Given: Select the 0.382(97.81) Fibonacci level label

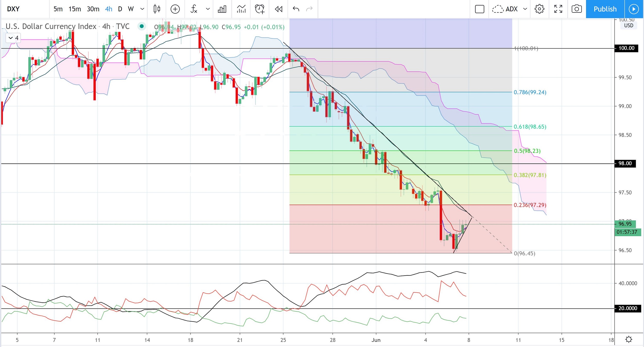Looking at the screenshot, I should click(530, 175).
